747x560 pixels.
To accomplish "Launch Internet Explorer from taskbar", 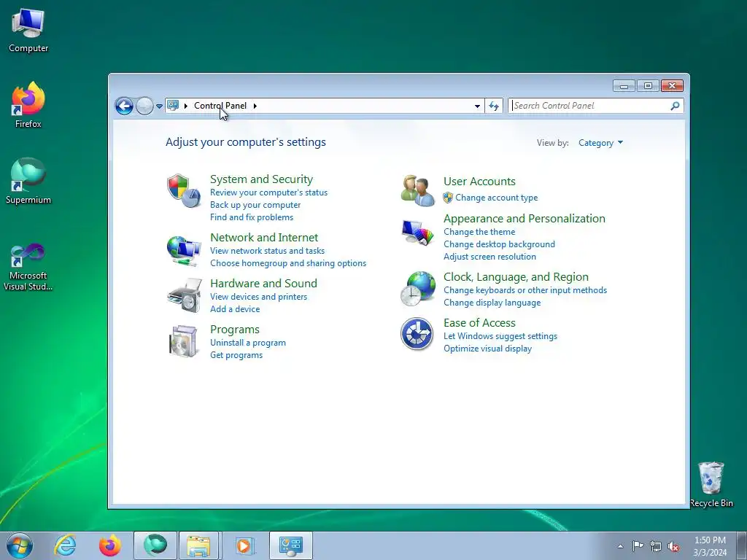I will [65, 545].
